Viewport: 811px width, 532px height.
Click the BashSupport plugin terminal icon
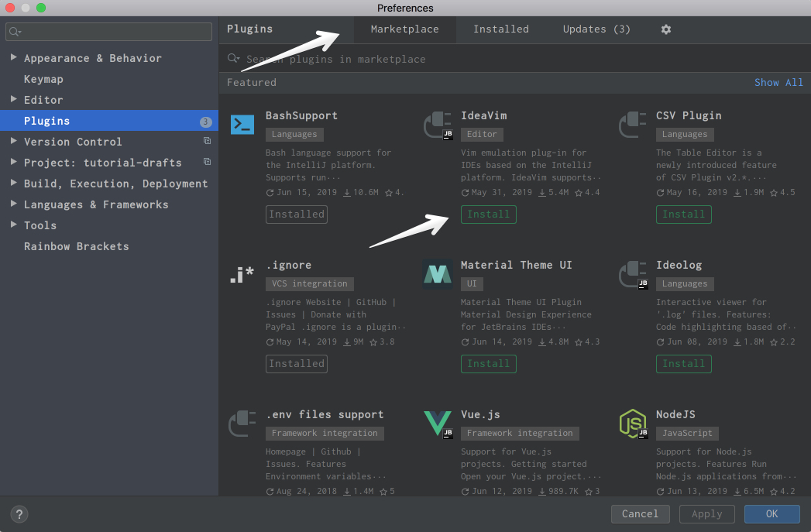[242, 125]
